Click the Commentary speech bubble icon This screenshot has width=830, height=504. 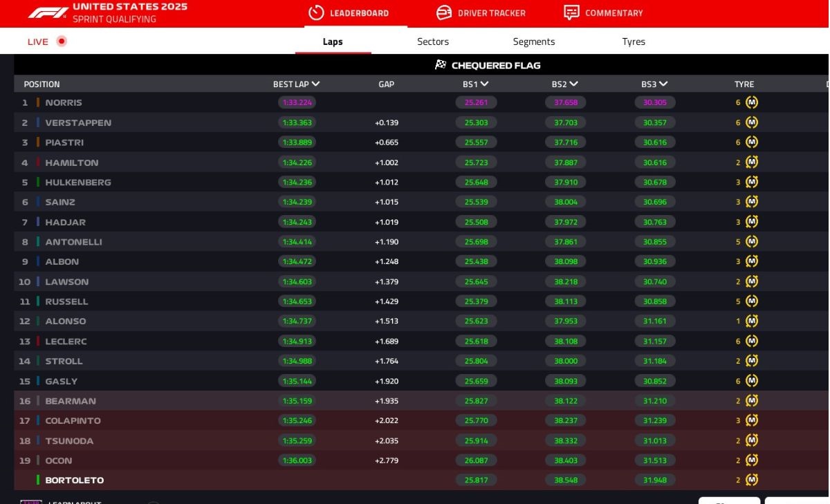tap(571, 13)
